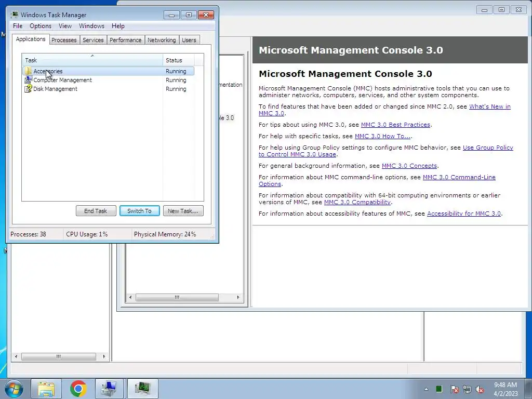The height and width of the screenshot is (399, 532).
Task: Open the MMC 3.0 Concepts link
Action: click(x=409, y=166)
